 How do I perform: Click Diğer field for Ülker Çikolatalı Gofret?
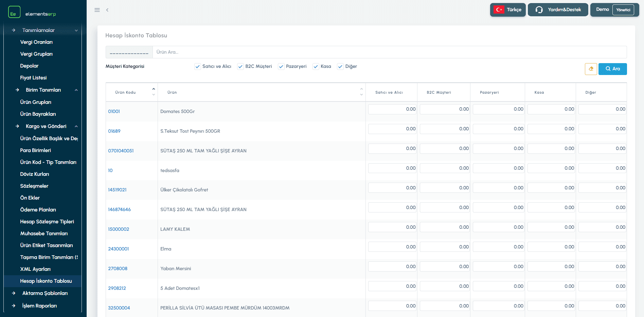602,188
